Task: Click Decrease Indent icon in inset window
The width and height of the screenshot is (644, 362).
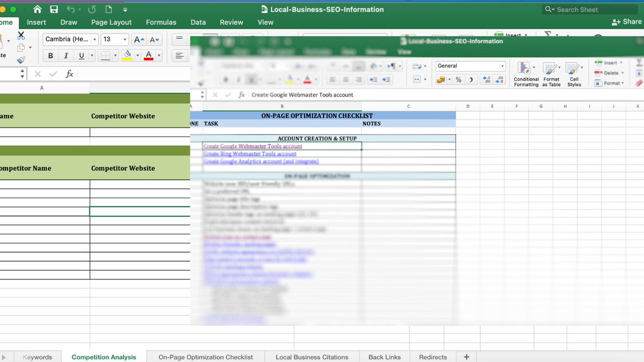Action: tap(372, 79)
